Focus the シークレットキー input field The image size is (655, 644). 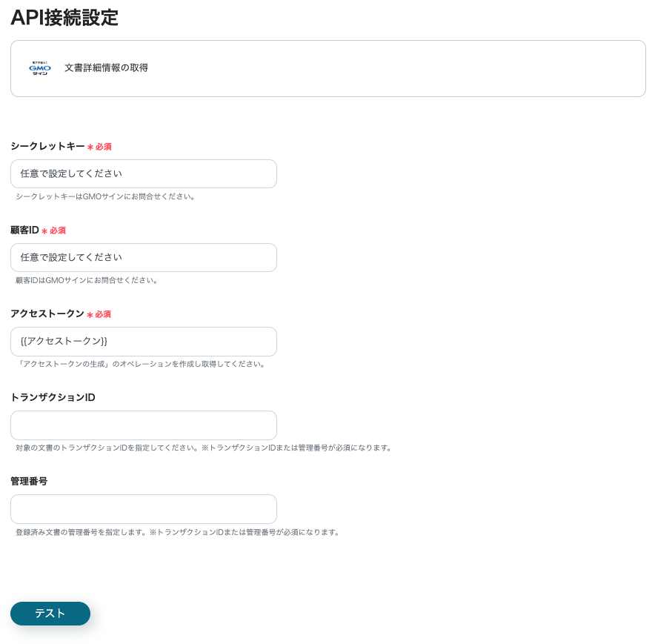coord(143,173)
